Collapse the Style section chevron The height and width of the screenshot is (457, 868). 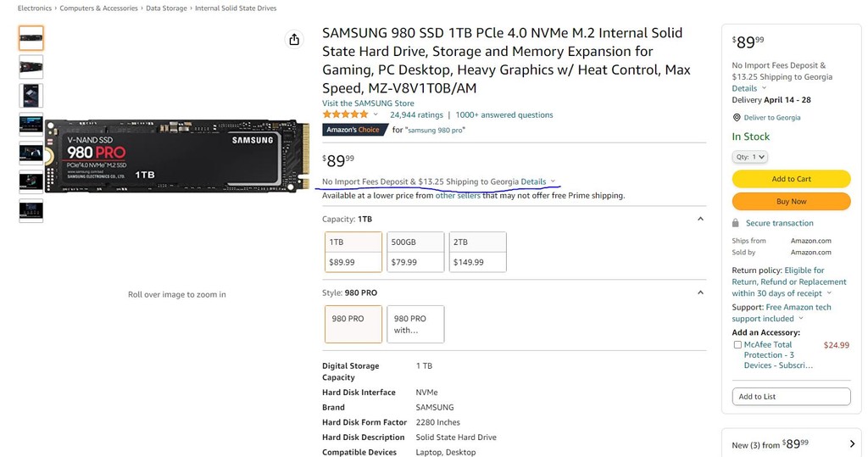click(700, 293)
